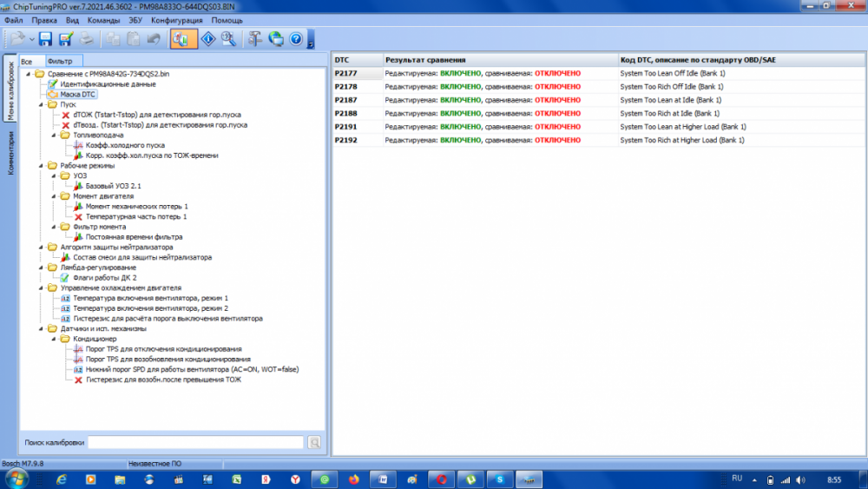This screenshot has height=489, width=868.
Task: Click the copy icon in the toolbar
Action: click(x=113, y=39)
